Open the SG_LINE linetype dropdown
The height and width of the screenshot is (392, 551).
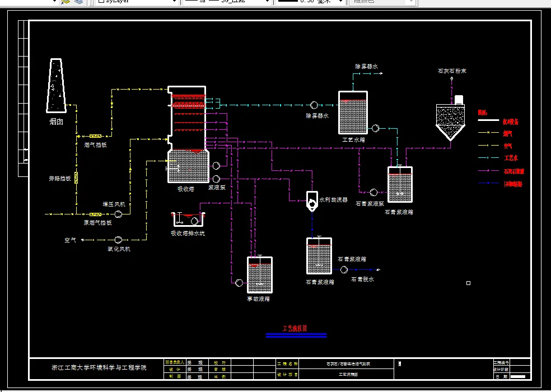pos(227,2)
